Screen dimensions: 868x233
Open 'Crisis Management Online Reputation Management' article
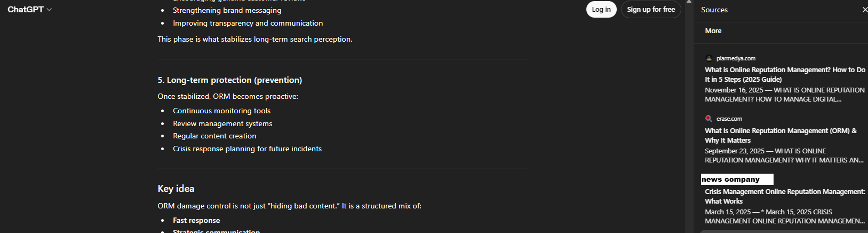(784, 196)
